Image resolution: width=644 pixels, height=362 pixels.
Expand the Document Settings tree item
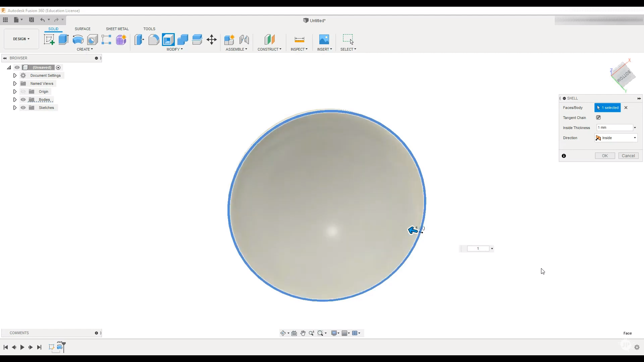(x=15, y=75)
